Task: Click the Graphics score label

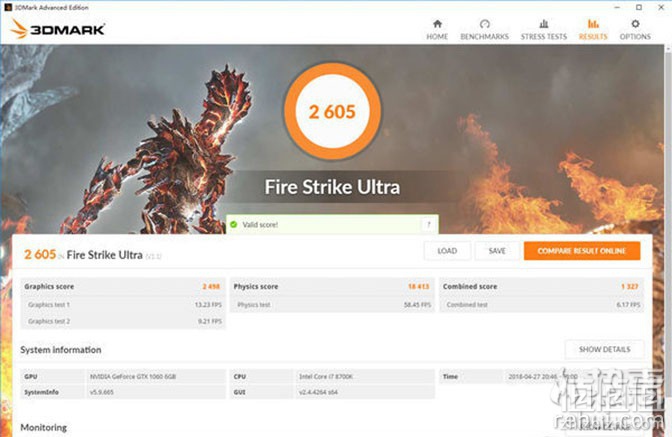Action: tap(49, 286)
